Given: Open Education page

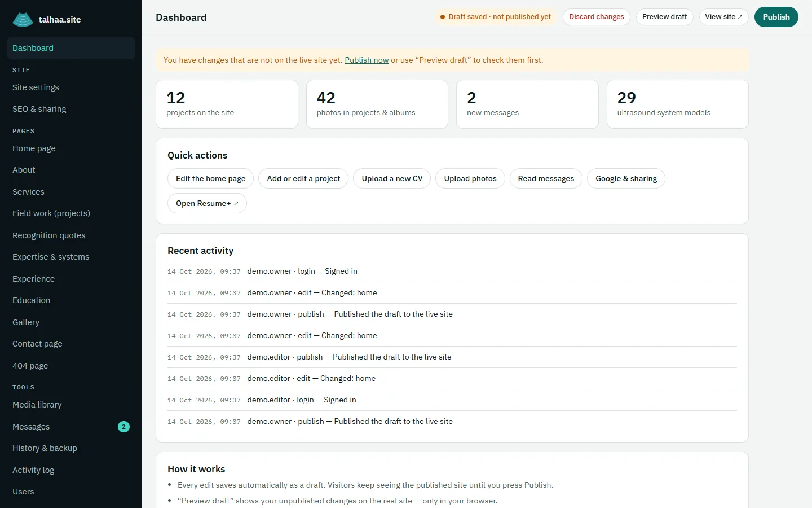Looking at the screenshot, I should 71,300.
